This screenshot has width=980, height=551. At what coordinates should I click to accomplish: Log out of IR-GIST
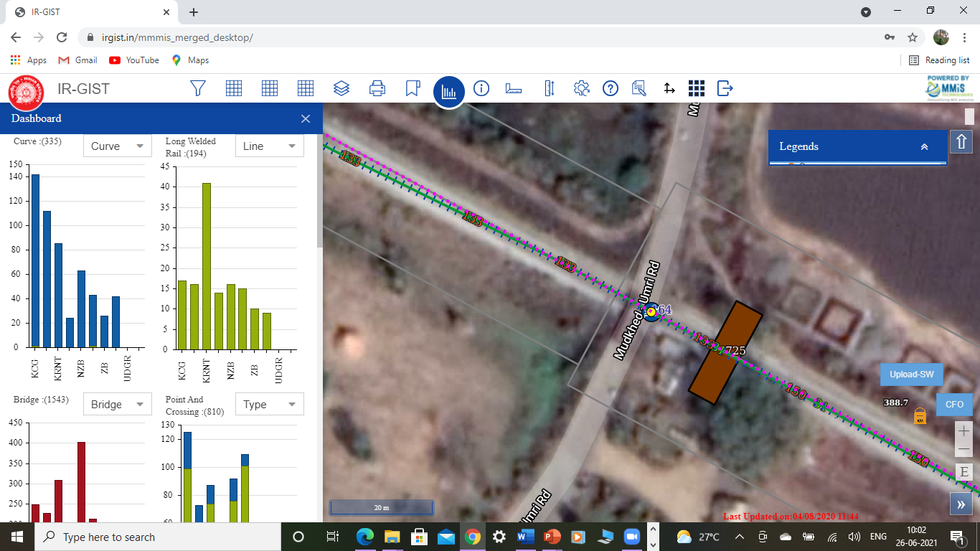[725, 88]
